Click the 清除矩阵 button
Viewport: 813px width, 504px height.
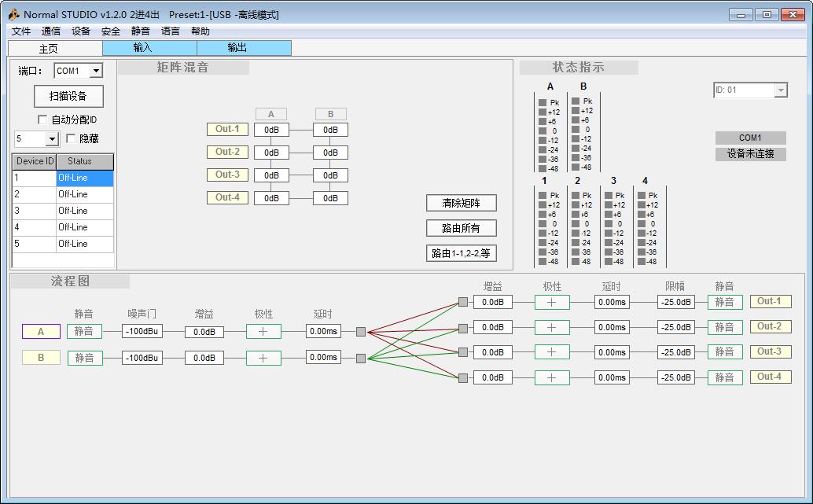pos(462,203)
